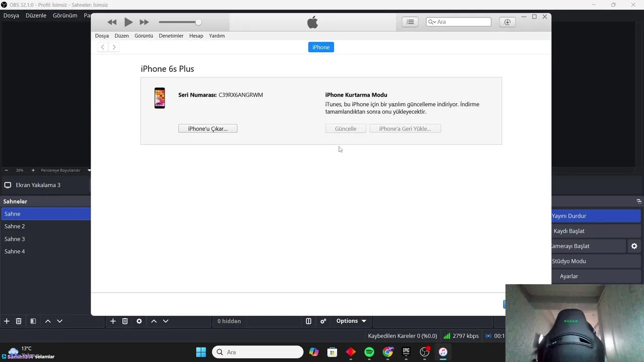Viewport: 644px width, 362px height.
Task: Move source up arrow beside gear
Action: click(x=154, y=321)
